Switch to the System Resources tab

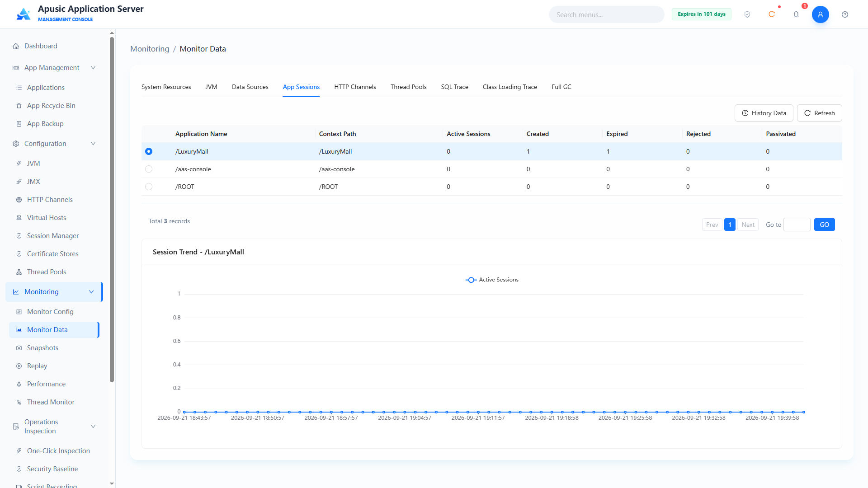[x=166, y=87]
